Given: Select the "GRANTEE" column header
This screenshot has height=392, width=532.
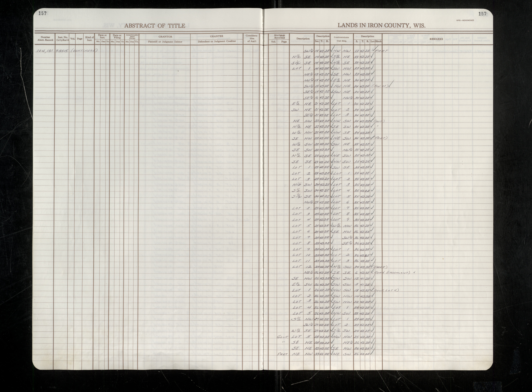Looking at the screenshot, I should point(217,36).
